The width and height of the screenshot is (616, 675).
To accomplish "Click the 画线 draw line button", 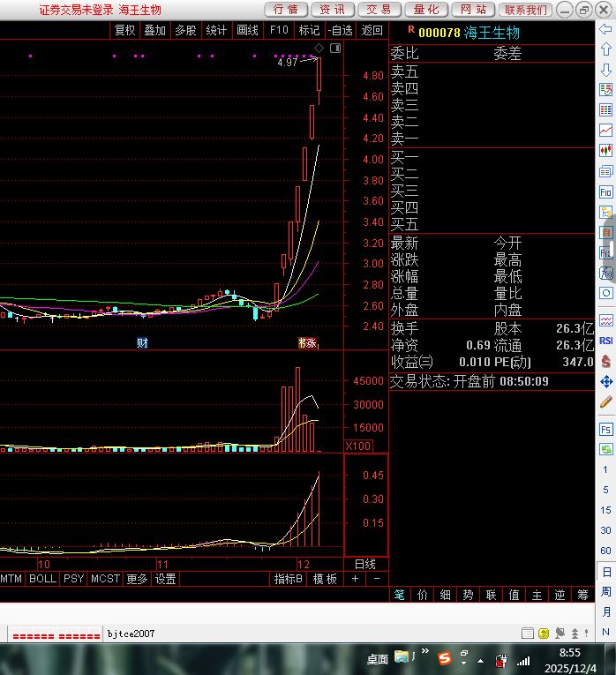I will pyautogui.click(x=247, y=30).
